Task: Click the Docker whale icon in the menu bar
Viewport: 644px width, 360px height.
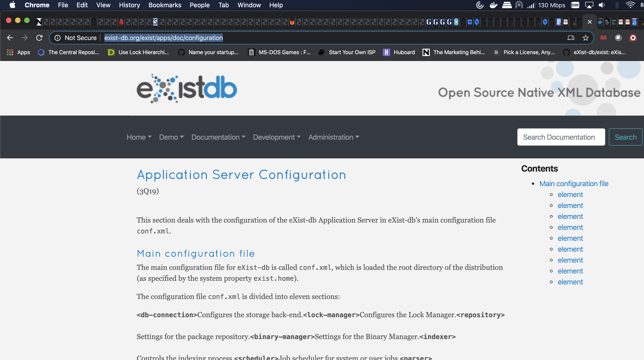Action: 493,5
